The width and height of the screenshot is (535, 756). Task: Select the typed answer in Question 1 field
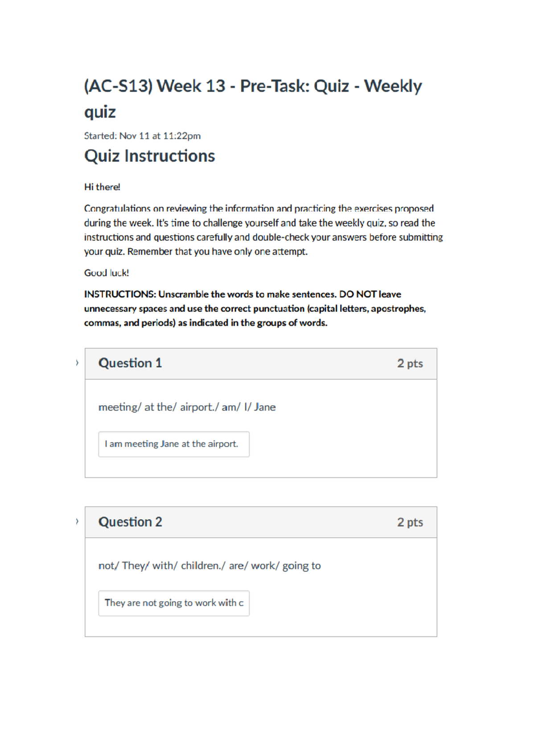pyautogui.click(x=172, y=444)
